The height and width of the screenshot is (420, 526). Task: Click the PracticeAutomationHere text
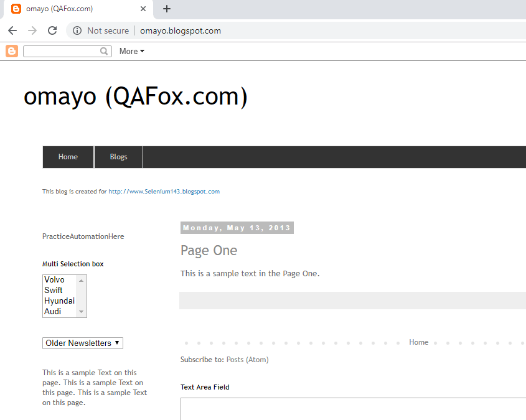tap(83, 236)
